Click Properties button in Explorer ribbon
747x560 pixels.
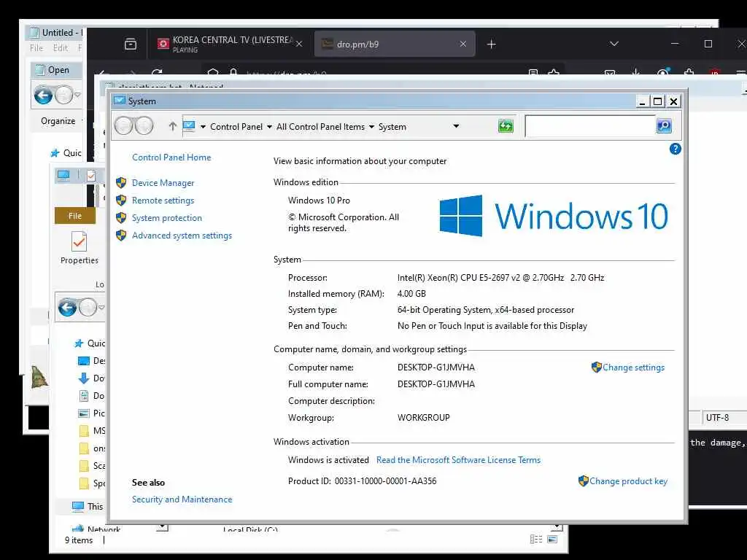click(79, 248)
